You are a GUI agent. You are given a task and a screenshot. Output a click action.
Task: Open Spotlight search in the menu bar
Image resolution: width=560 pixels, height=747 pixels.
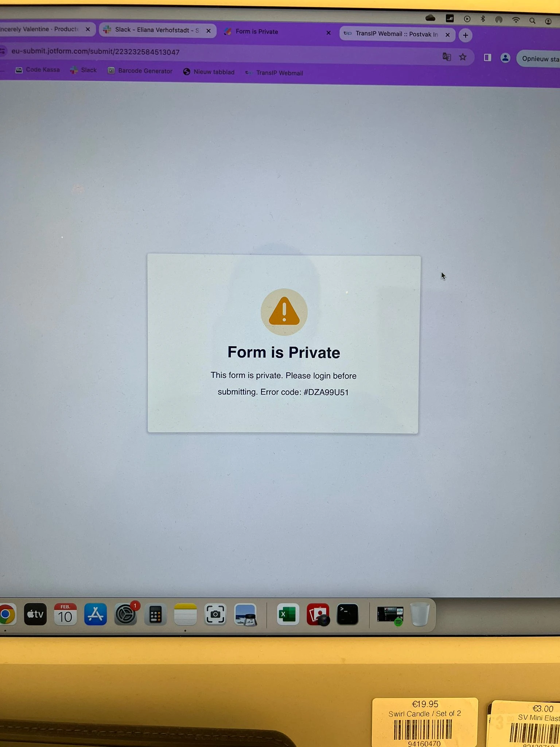532,21
